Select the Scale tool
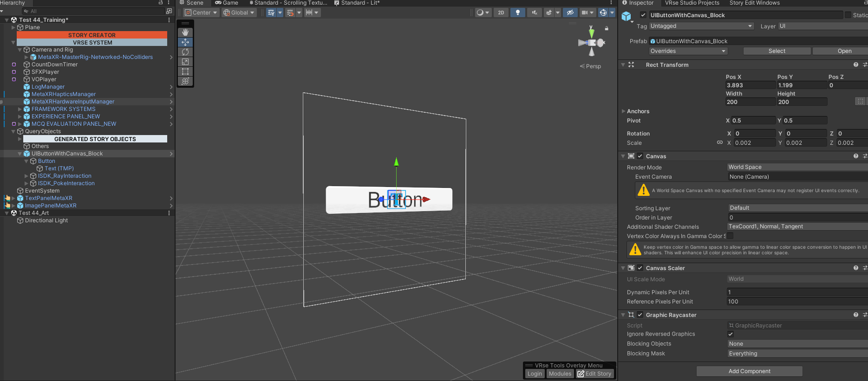The width and height of the screenshot is (868, 381). point(185,62)
